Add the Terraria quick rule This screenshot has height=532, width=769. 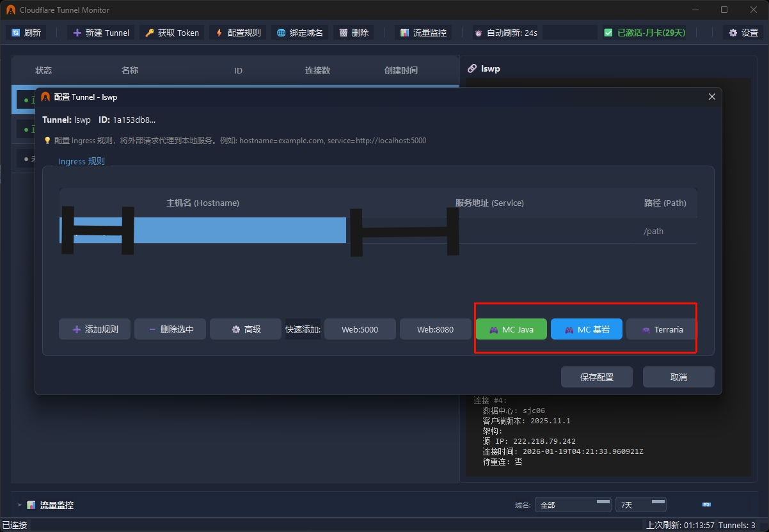tap(662, 329)
